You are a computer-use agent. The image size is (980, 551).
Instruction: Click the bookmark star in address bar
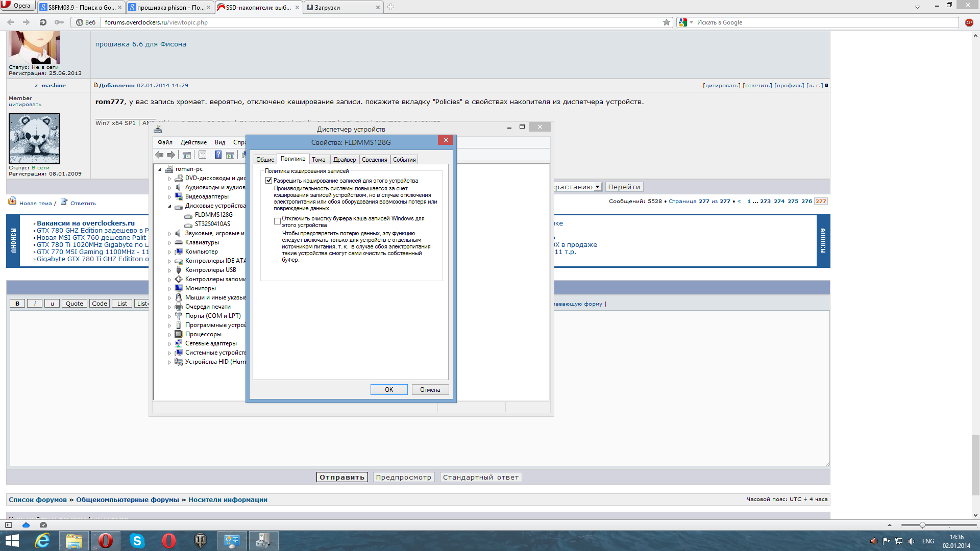666,22
